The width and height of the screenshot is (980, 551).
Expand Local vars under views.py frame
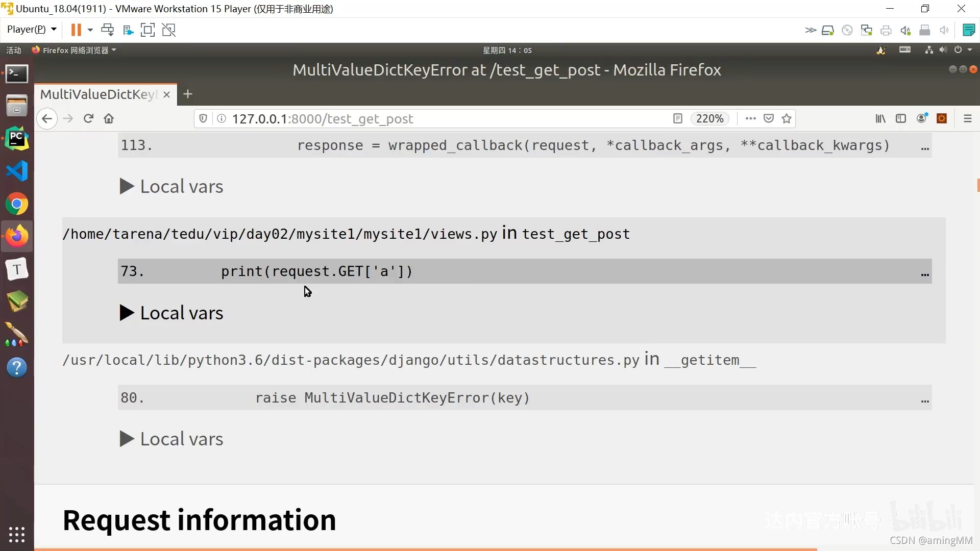171,313
